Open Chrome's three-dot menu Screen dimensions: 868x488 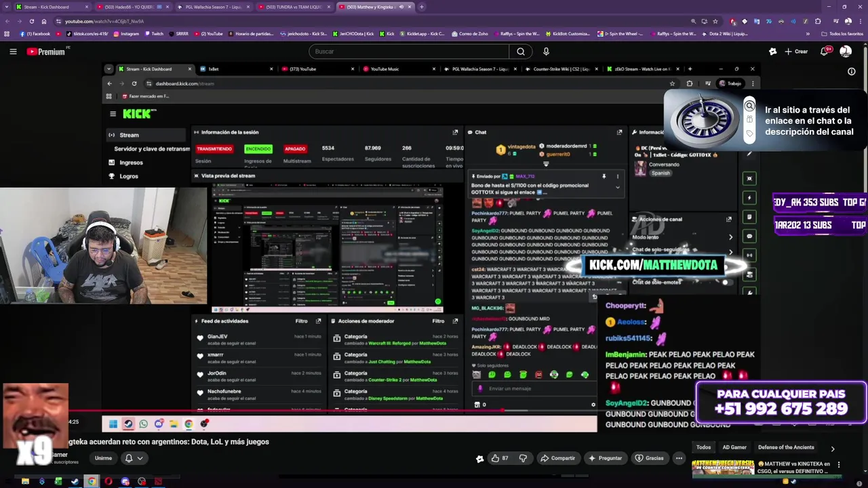pos(861,21)
